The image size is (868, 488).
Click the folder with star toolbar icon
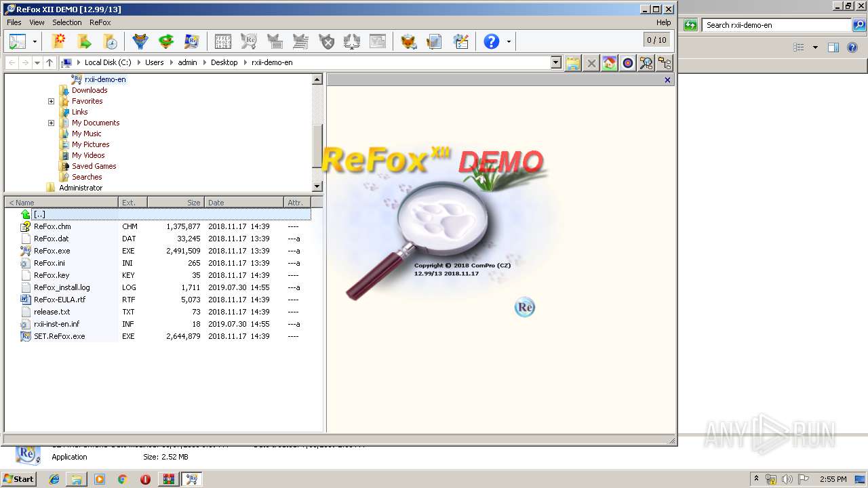[x=59, y=41]
